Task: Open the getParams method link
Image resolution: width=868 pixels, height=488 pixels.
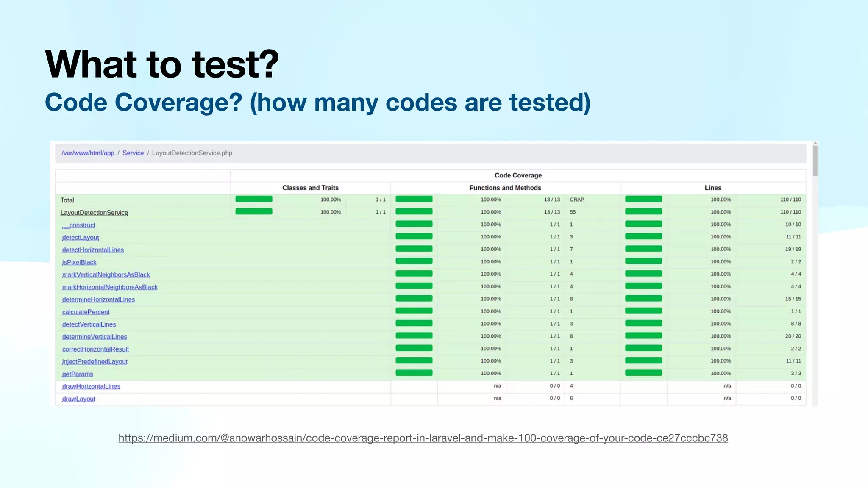Action: pos(78,374)
